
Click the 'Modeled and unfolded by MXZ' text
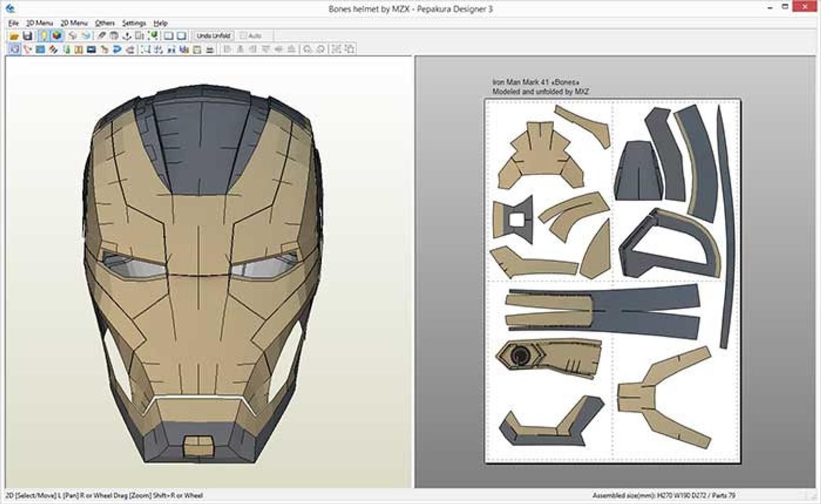pyautogui.click(x=540, y=91)
